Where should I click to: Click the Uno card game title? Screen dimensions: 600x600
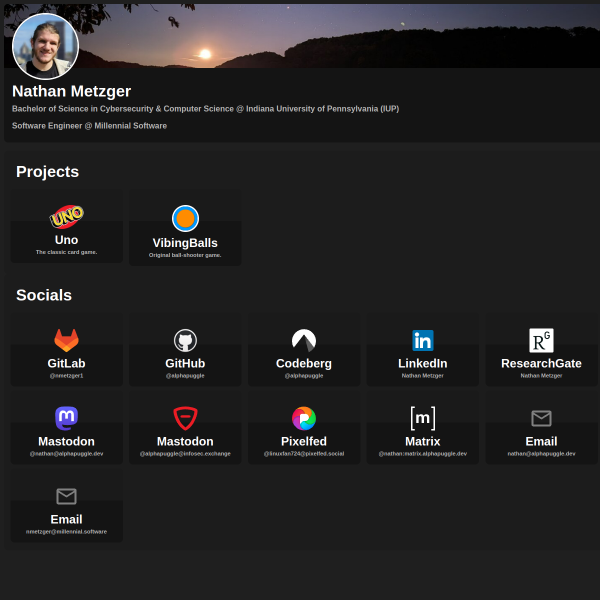point(67,240)
